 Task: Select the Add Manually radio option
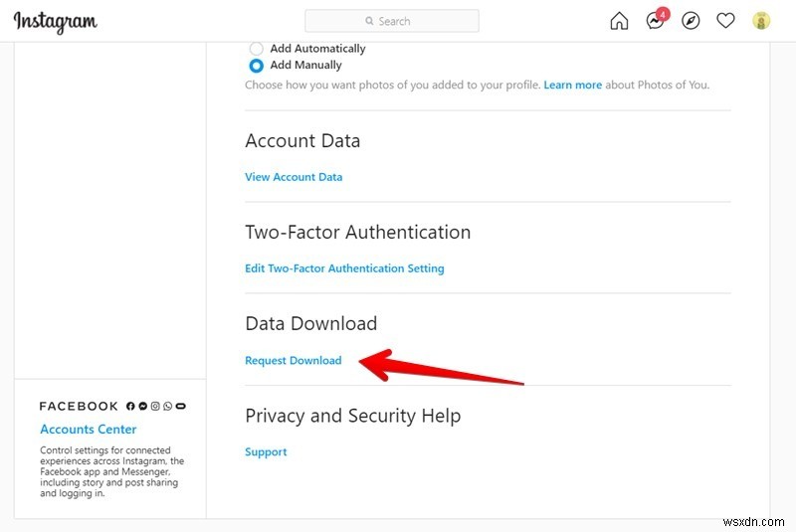(x=257, y=65)
